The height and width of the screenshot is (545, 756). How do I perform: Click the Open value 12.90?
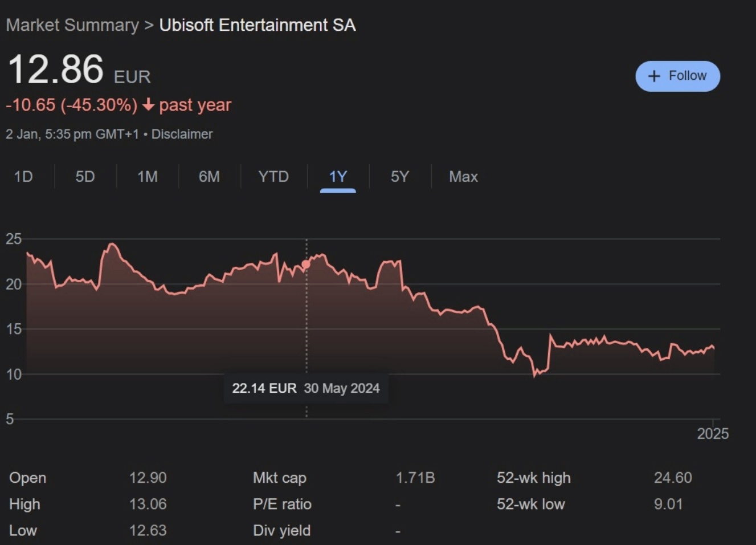coord(148,478)
